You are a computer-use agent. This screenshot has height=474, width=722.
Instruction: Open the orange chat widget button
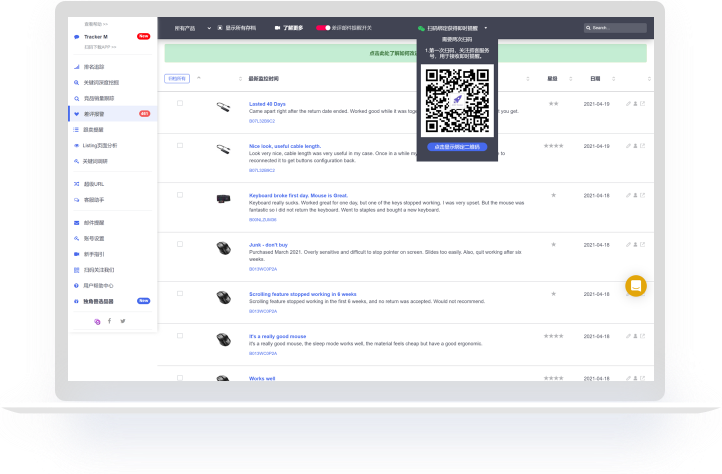pos(636,286)
